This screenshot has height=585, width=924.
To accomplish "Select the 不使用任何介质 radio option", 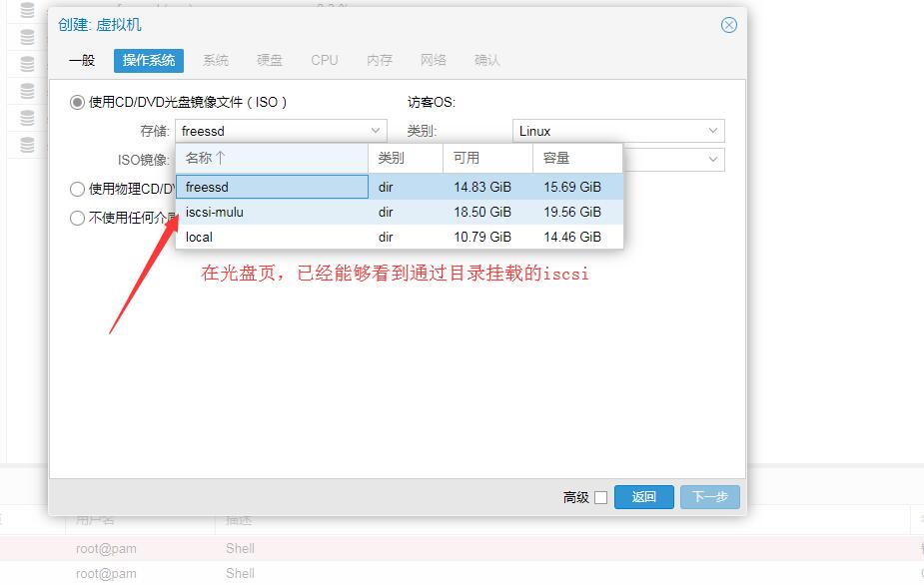I will pos(78,219).
